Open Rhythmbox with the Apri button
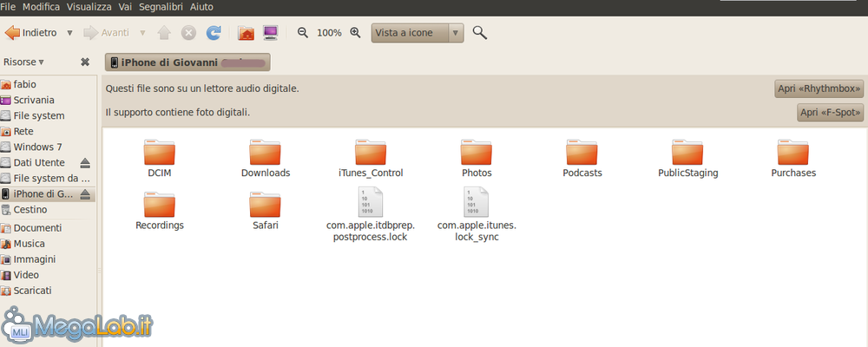The image size is (868, 347). point(819,88)
